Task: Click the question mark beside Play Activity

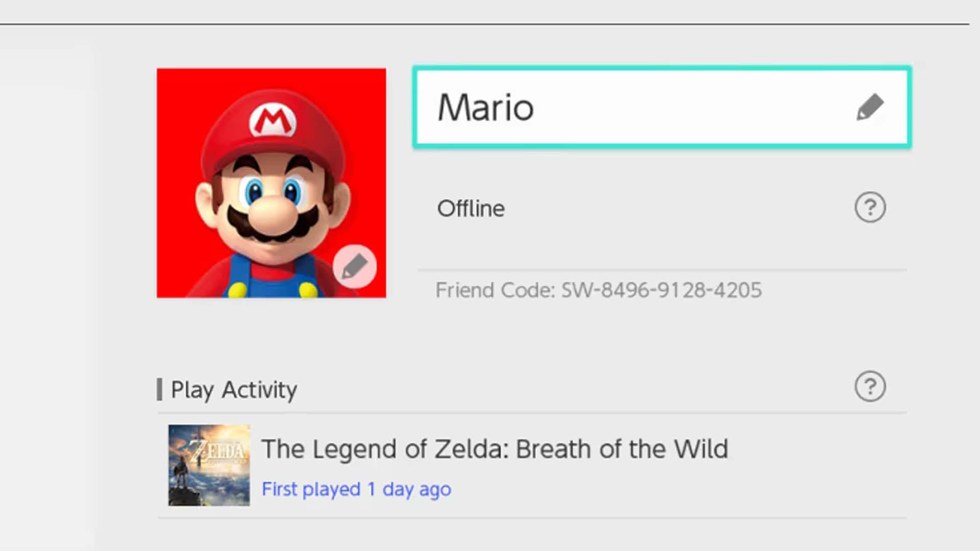Action: coord(870,387)
